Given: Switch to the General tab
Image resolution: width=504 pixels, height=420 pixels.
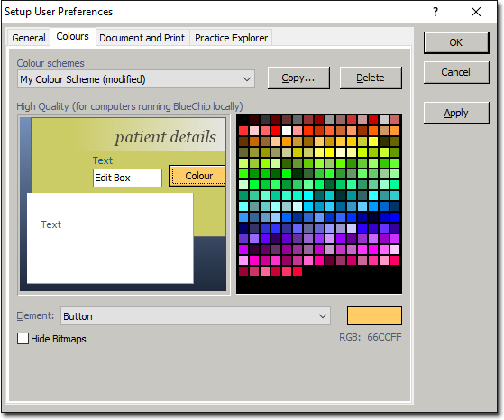Looking at the screenshot, I should [x=29, y=38].
